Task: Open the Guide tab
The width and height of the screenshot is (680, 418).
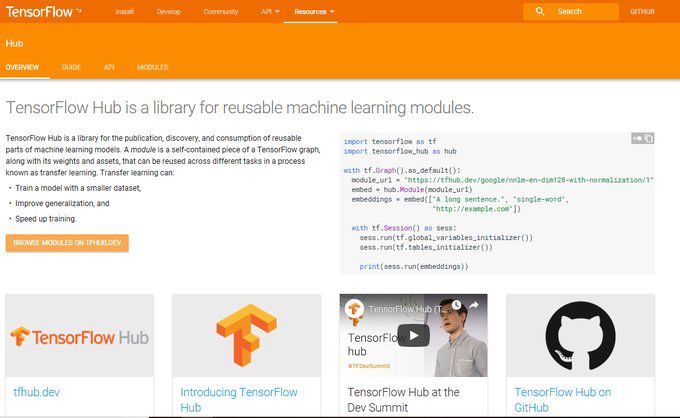Action: (x=71, y=67)
